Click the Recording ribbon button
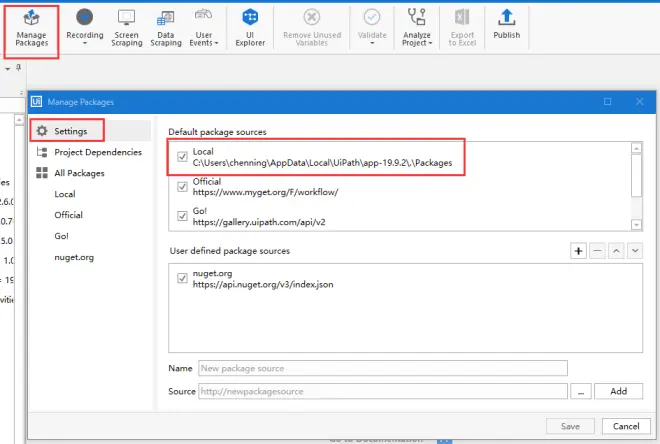Image resolution: width=660 pixels, height=444 pixels. (85, 26)
